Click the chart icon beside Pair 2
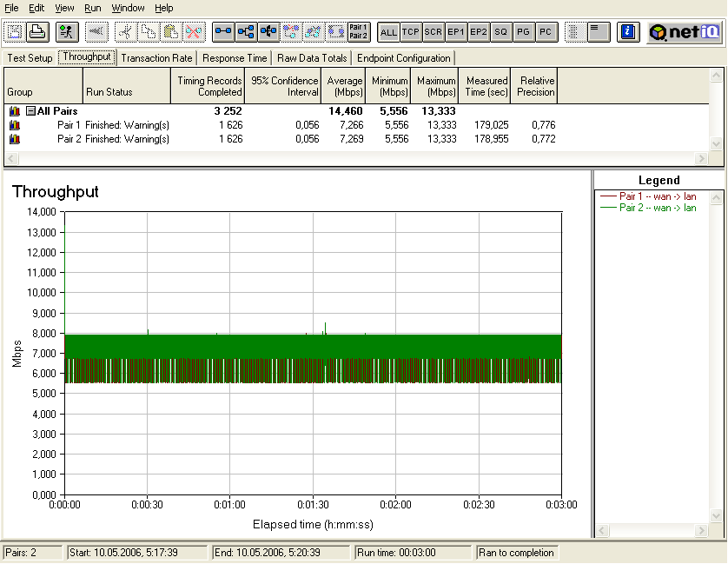 (14, 139)
